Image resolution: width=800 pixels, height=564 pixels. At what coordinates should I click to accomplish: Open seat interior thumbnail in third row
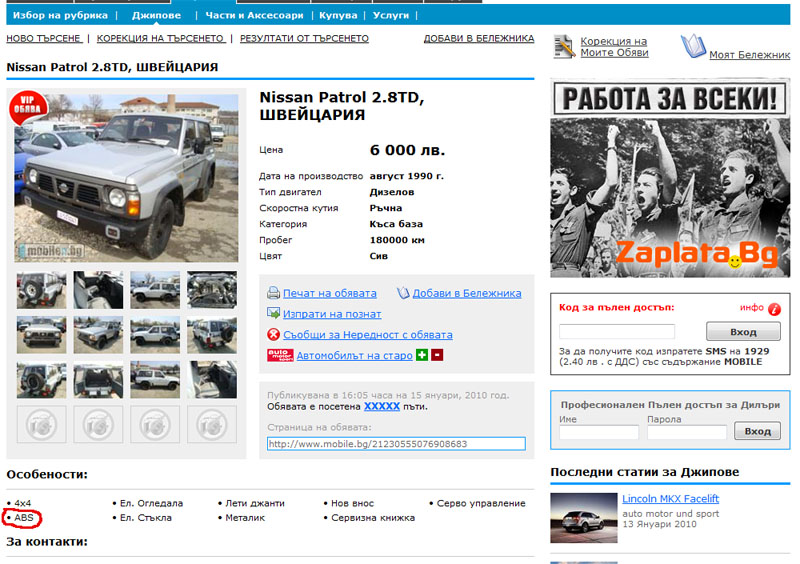click(x=212, y=380)
